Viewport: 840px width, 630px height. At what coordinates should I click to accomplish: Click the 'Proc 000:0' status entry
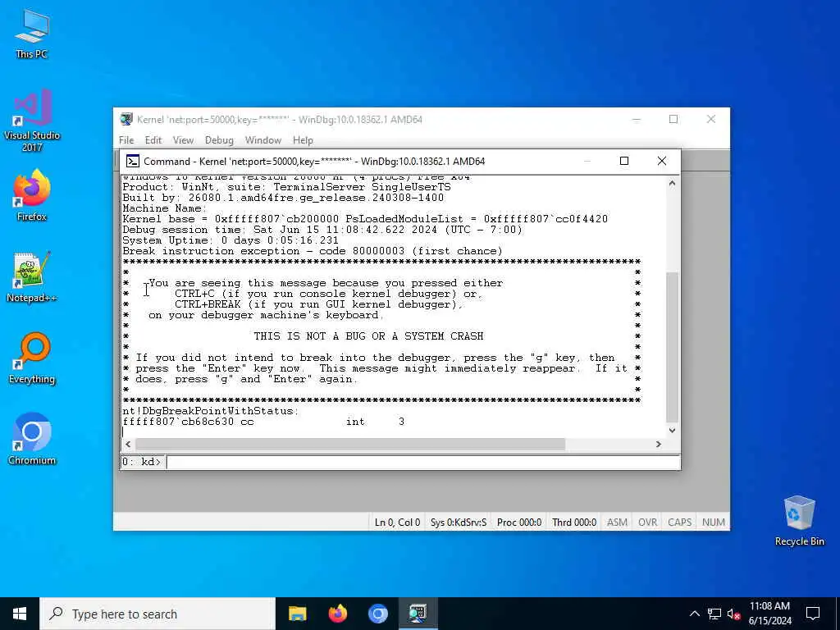(519, 523)
